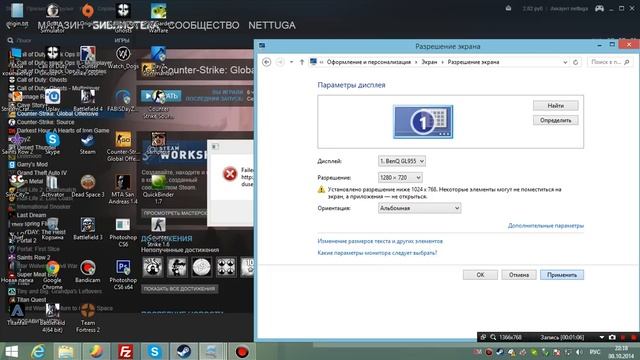Launch Dead Space 3 desktop icon
The image size is (640, 360).
[x=88, y=186]
